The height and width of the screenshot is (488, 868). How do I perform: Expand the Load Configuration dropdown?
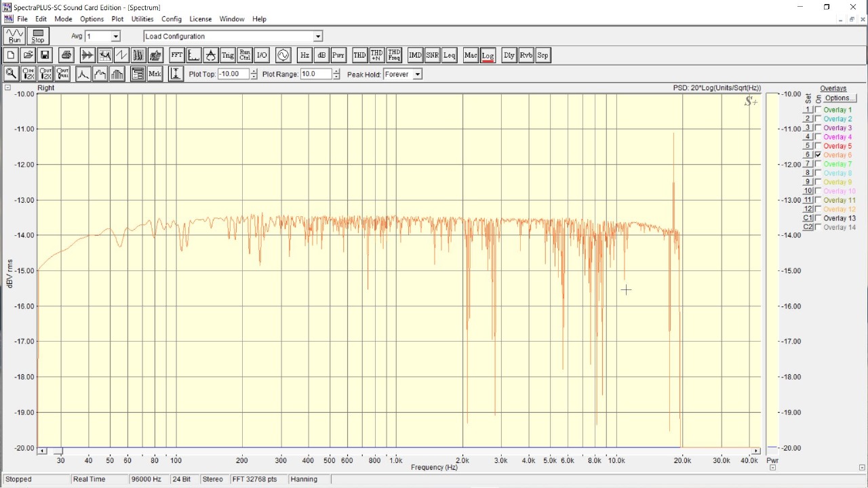pos(318,37)
